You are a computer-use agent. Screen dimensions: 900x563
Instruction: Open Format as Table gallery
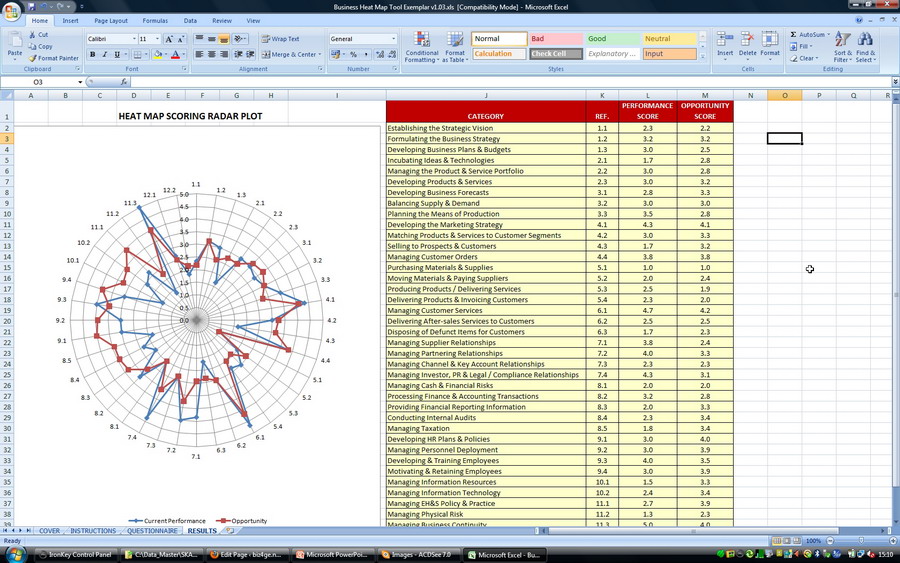pyautogui.click(x=455, y=47)
